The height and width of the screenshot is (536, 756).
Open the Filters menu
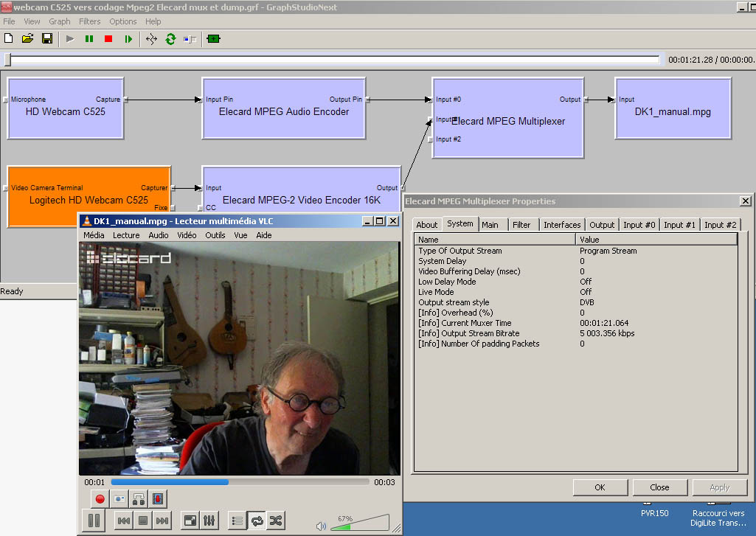tap(90, 21)
